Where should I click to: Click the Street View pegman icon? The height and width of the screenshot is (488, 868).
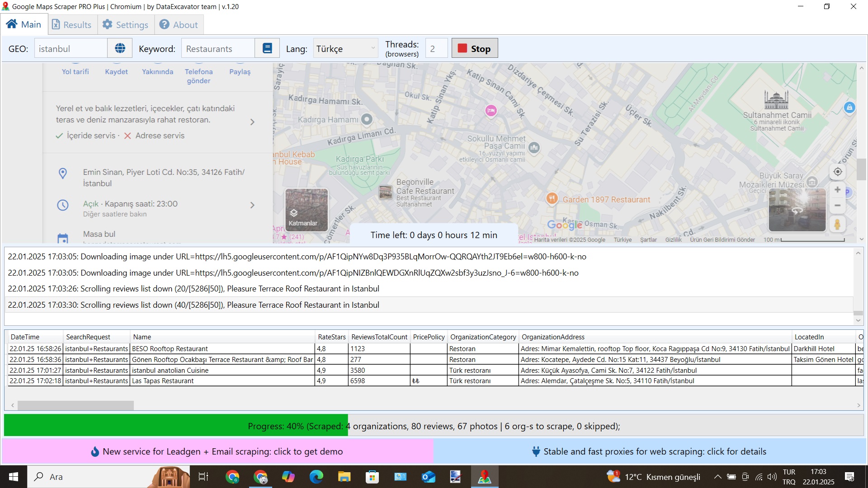(x=837, y=224)
